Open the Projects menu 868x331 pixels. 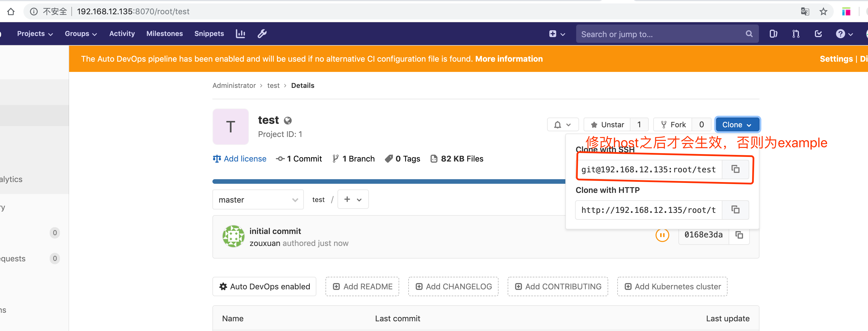pyautogui.click(x=35, y=34)
